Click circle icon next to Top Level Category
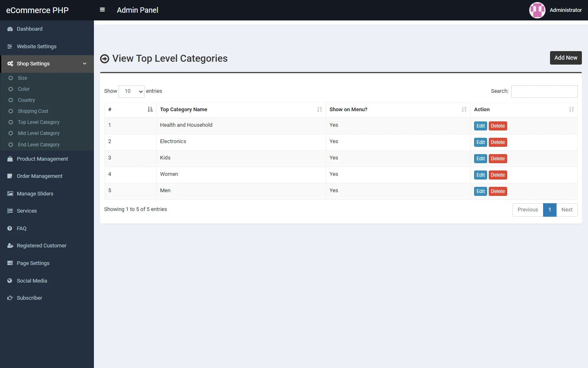The height and width of the screenshot is (368, 588). click(11, 122)
